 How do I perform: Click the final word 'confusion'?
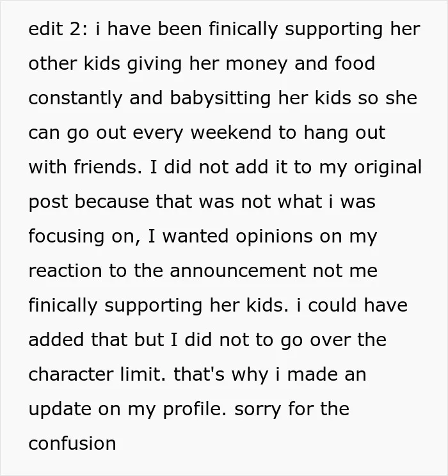(x=72, y=443)
